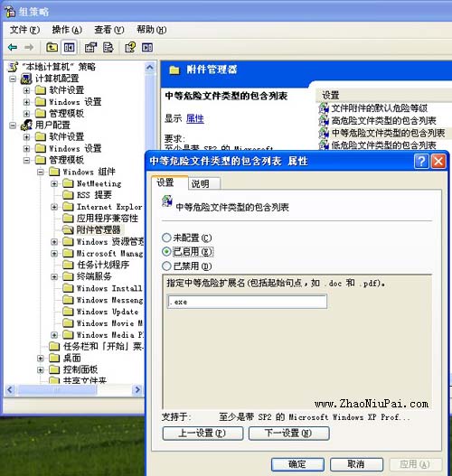Click icon beside 文件附件的默认危险等级

click(324, 108)
